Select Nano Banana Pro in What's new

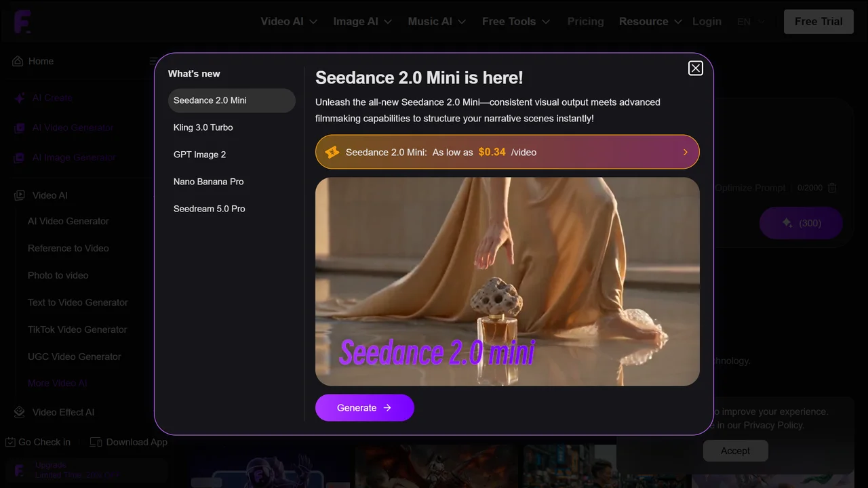point(232,182)
